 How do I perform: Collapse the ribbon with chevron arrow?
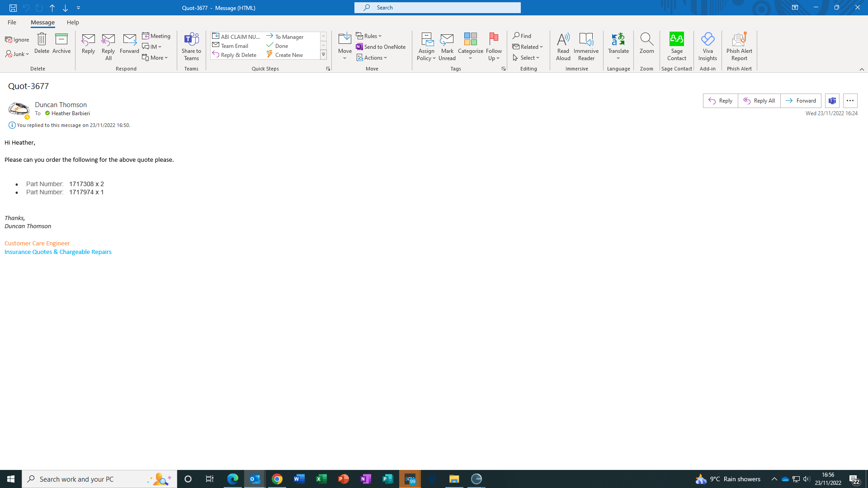click(862, 69)
